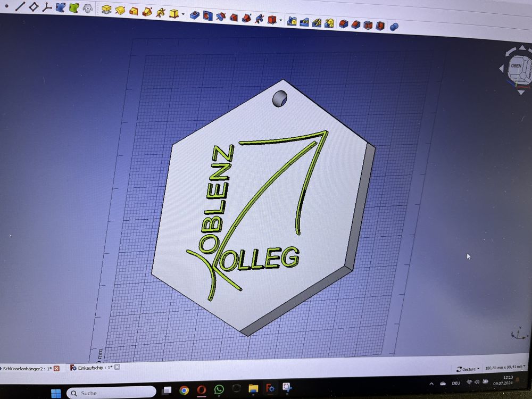
Task: Select the Thickness tool
Action: [380, 26]
